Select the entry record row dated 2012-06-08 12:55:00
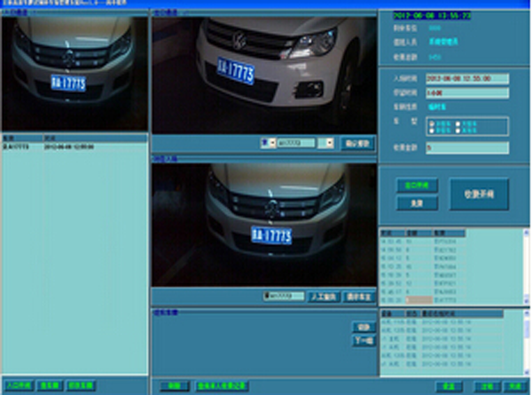This screenshot has height=395, width=532. click(x=74, y=146)
